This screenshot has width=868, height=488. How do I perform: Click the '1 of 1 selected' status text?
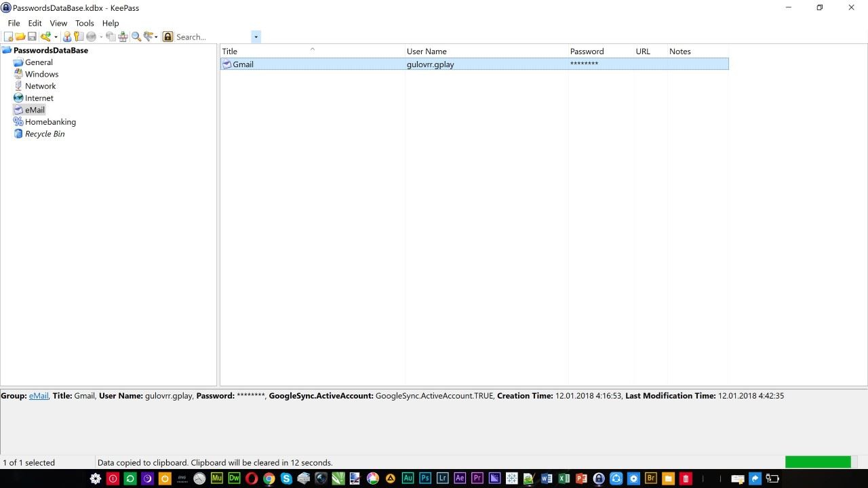28,463
